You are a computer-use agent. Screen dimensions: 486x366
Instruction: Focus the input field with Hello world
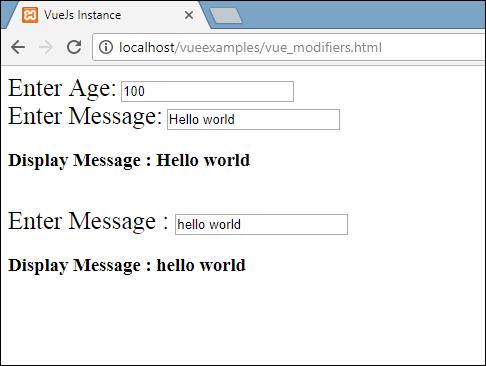click(x=253, y=119)
